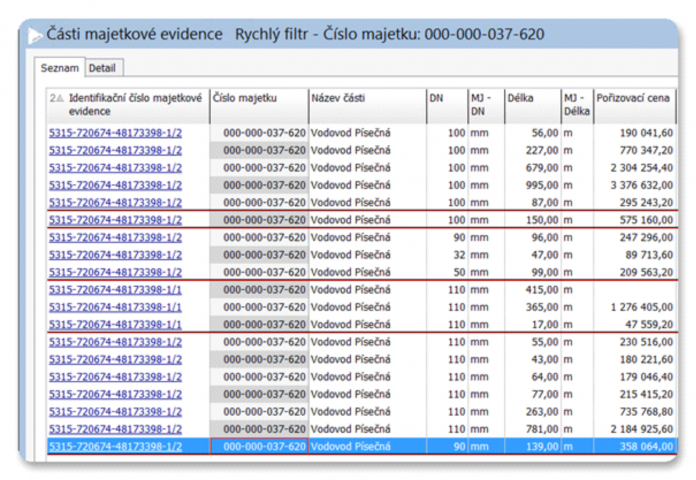
Task: Select the length cell '77,00'
Action: [533, 394]
